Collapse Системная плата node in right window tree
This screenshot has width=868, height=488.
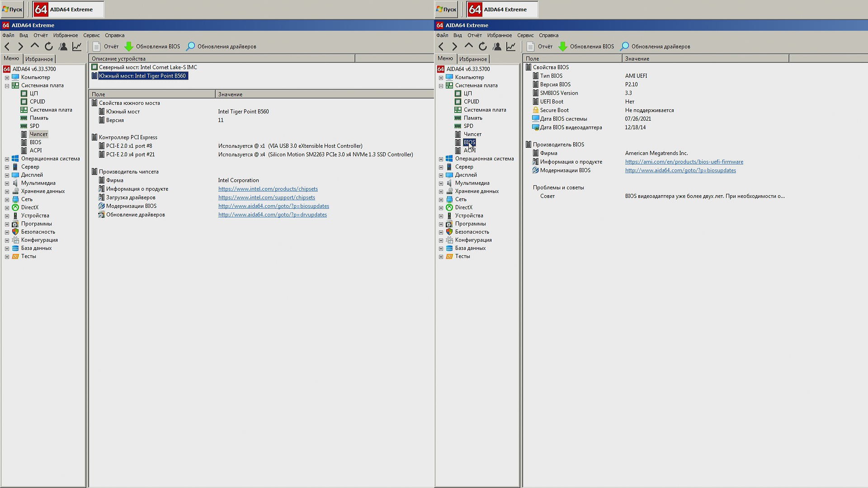click(x=441, y=86)
